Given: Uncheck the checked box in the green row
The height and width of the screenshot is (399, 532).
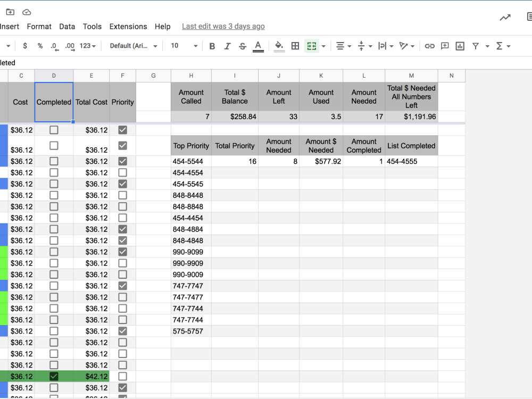Looking at the screenshot, I should click(x=54, y=376).
